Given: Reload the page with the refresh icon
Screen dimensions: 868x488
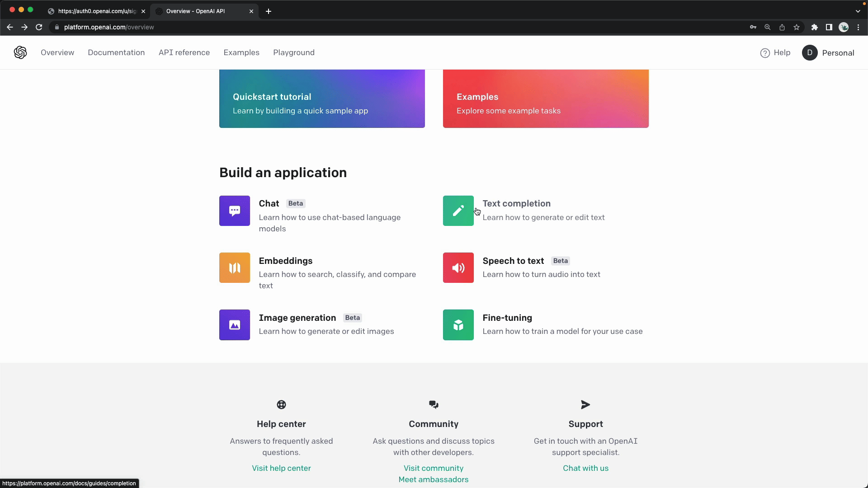Looking at the screenshot, I should (x=39, y=27).
